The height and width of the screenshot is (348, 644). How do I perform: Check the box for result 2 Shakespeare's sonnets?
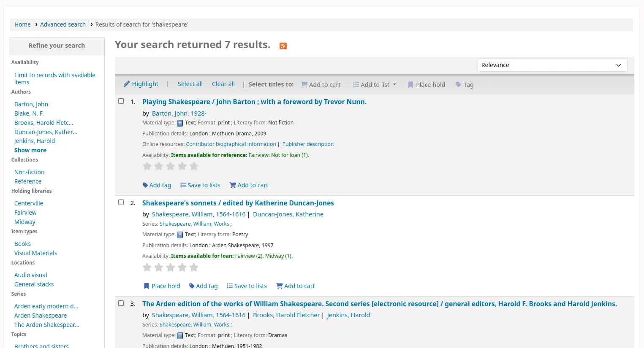click(121, 202)
